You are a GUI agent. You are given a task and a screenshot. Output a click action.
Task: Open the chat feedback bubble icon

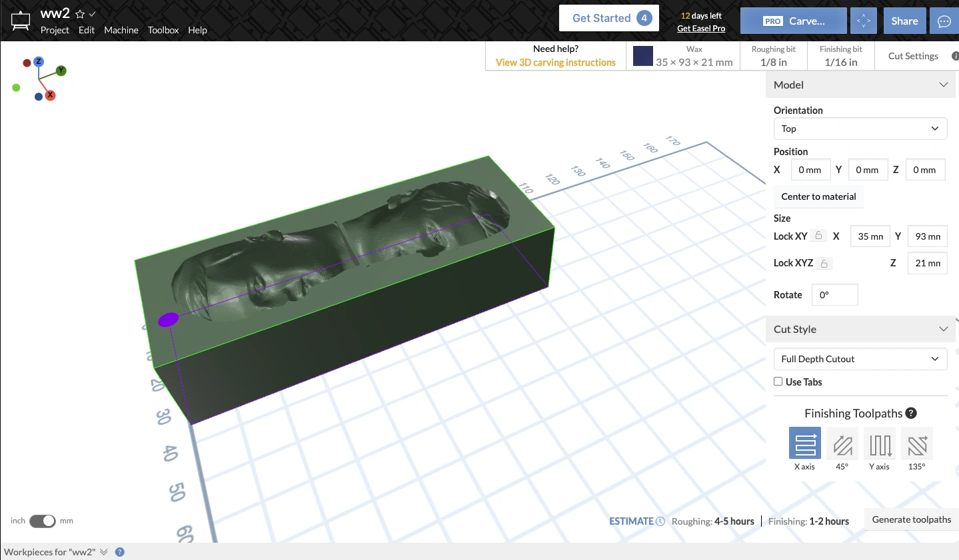pos(944,21)
